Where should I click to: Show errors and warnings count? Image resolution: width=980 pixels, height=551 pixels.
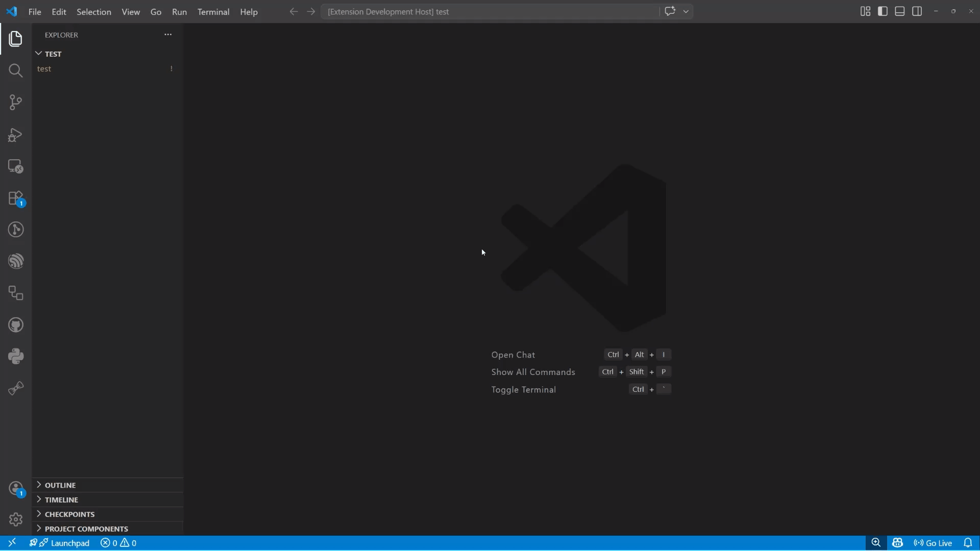(x=118, y=543)
